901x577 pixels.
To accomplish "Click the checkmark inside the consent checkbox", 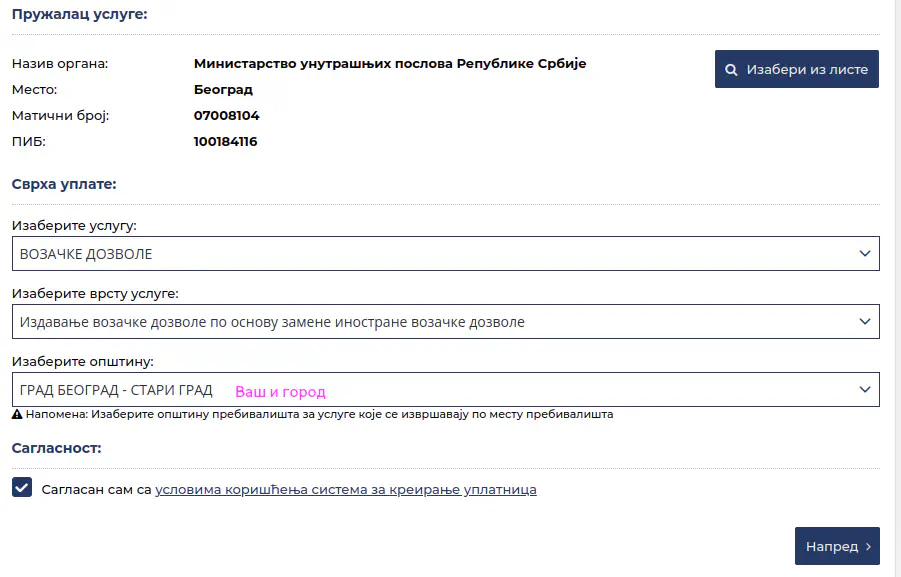I will pos(21,489).
